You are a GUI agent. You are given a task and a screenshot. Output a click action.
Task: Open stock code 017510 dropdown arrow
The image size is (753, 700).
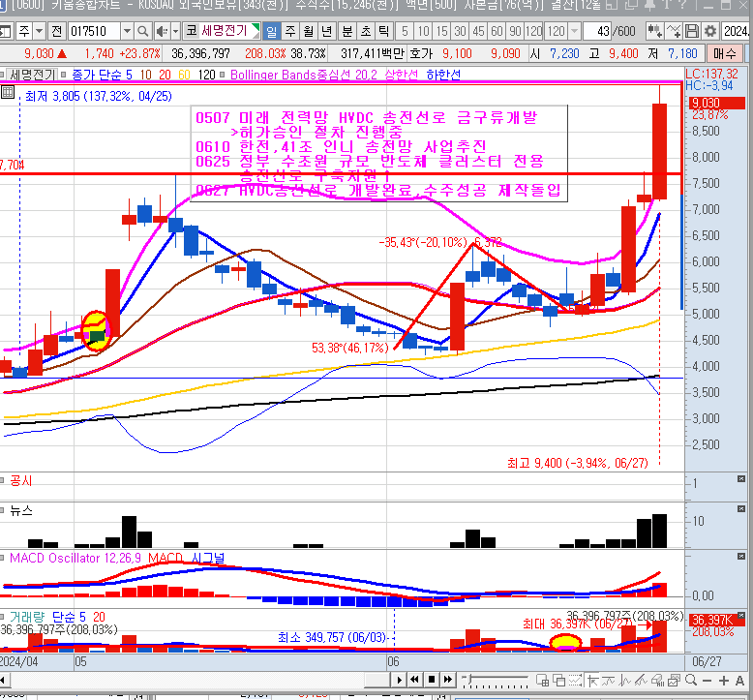(127, 32)
